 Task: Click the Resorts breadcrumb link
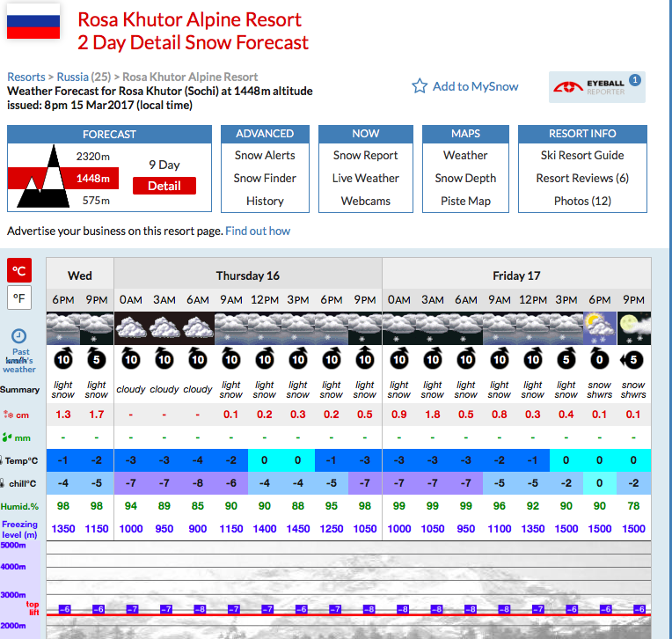[x=26, y=77]
